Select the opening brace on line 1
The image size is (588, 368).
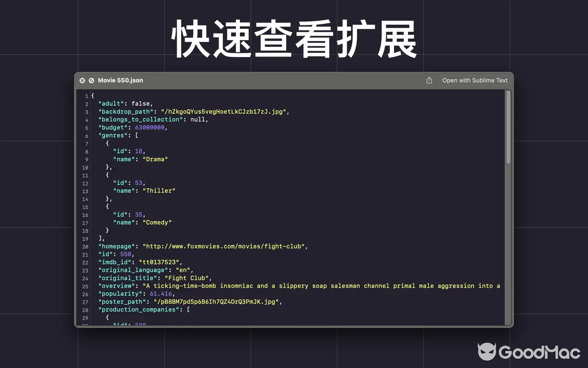click(x=92, y=96)
